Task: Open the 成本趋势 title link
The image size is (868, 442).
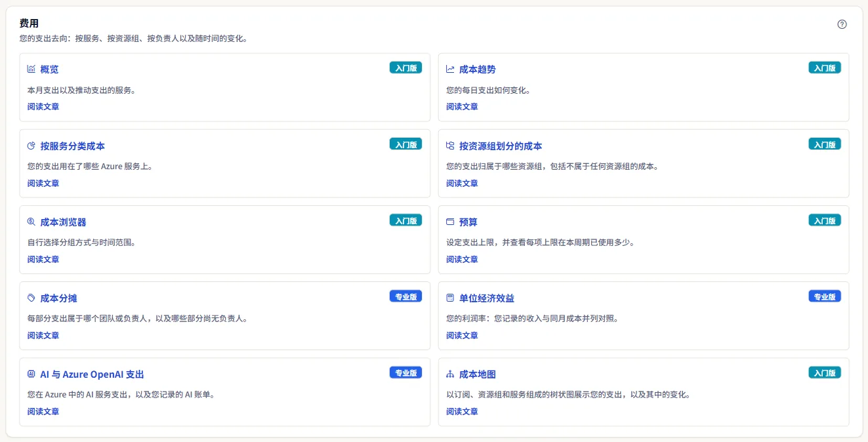Action: point(478,70)
